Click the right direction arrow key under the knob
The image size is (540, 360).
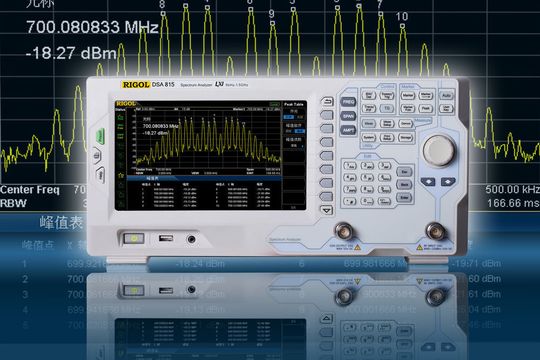[448, 182]
